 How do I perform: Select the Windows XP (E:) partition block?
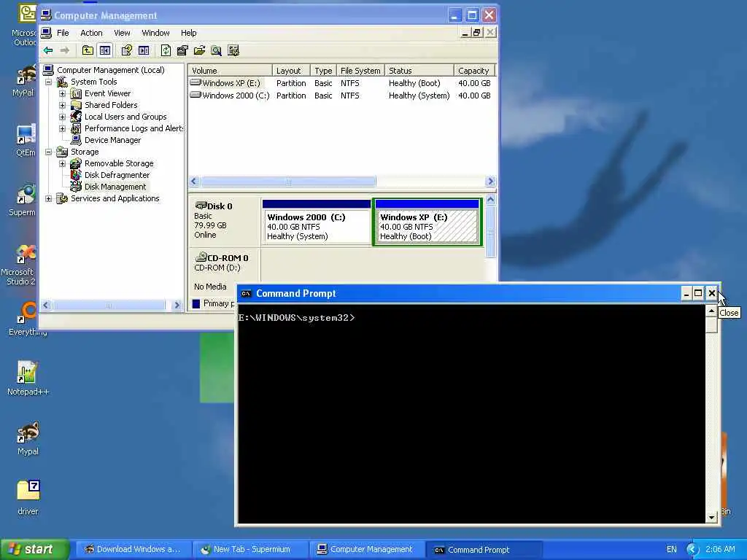point(427,222)
